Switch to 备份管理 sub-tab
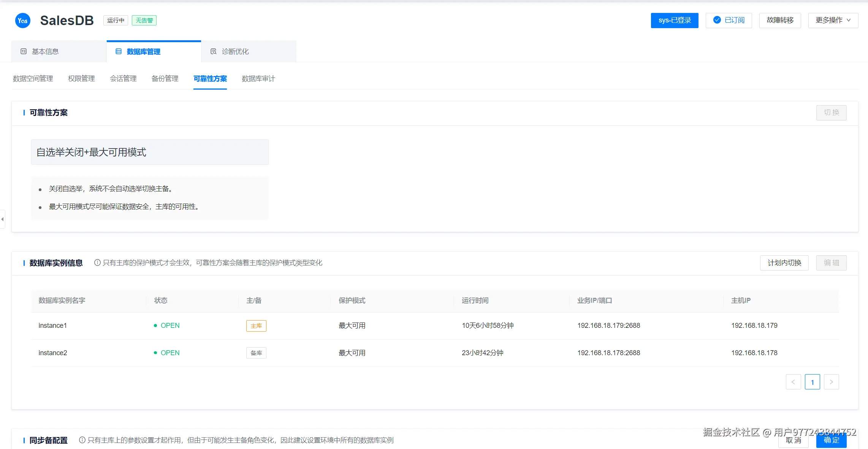Image resolution: width=868 pixels, height=449 pixels. 165,79
